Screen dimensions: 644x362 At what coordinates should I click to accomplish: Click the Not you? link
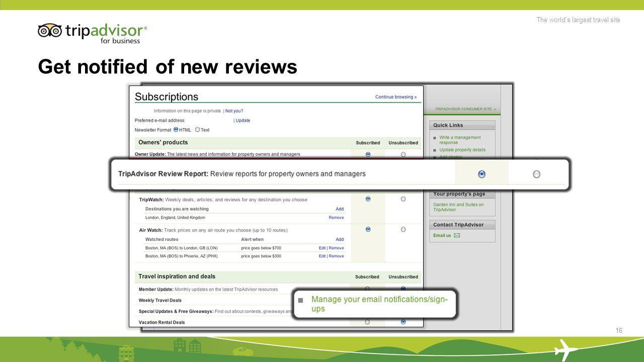[234, 111]
